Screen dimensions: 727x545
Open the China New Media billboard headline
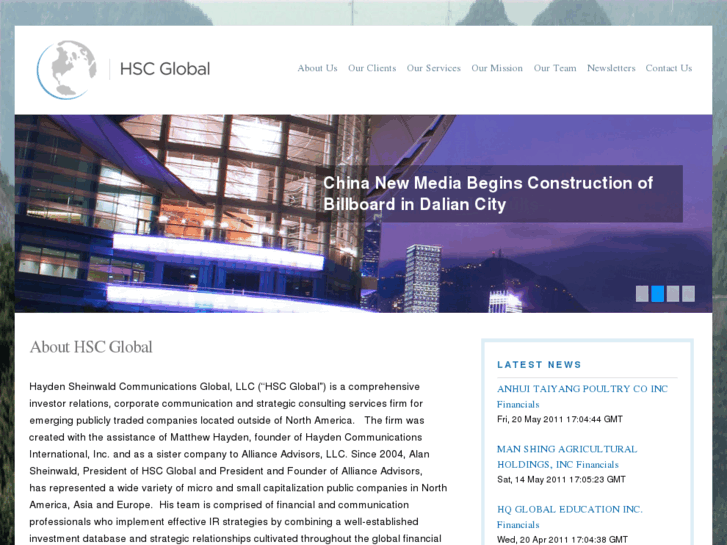(488, 193)
